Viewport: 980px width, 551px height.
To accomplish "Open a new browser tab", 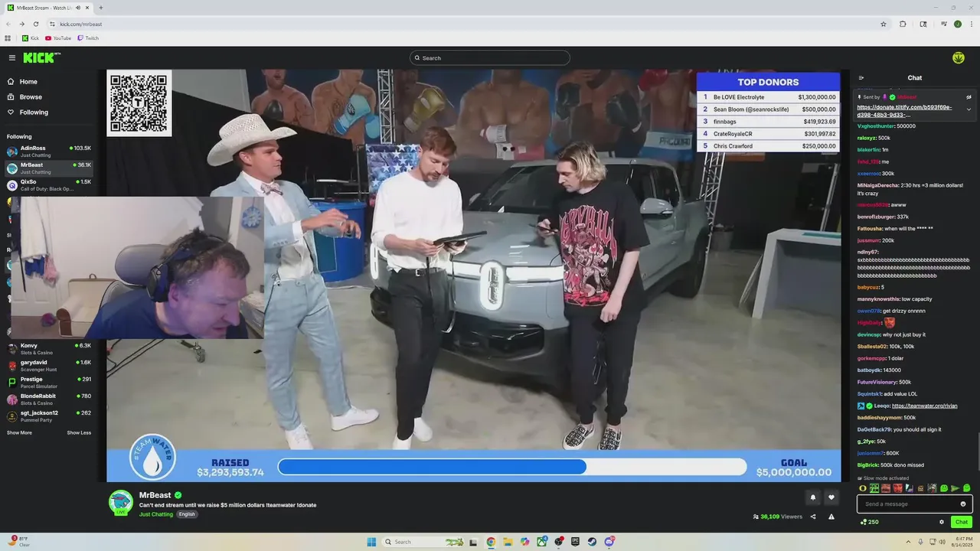I will pyautogui.click(x=100, y=8).
